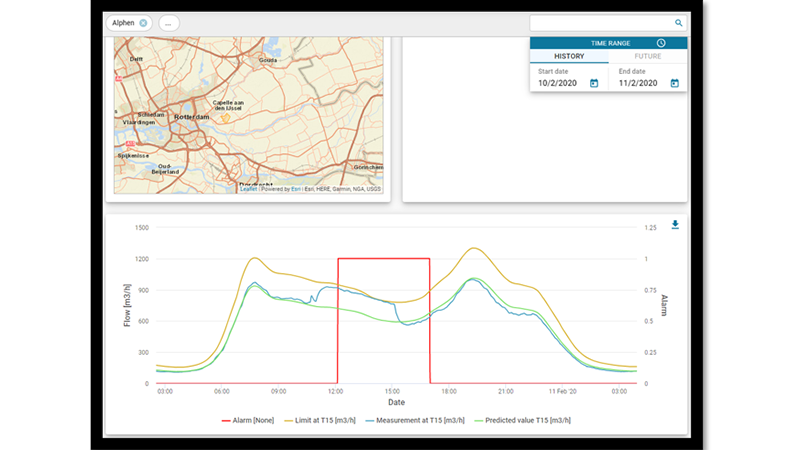
Task: Open the ellipsis more-filters chip
Action: tap(168, 23)
